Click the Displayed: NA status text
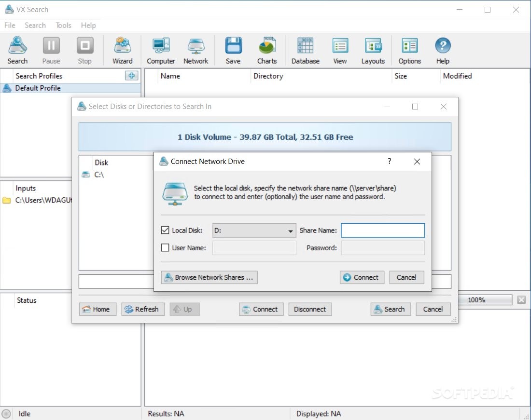This screenshot has width=531, height=420. 319,414
